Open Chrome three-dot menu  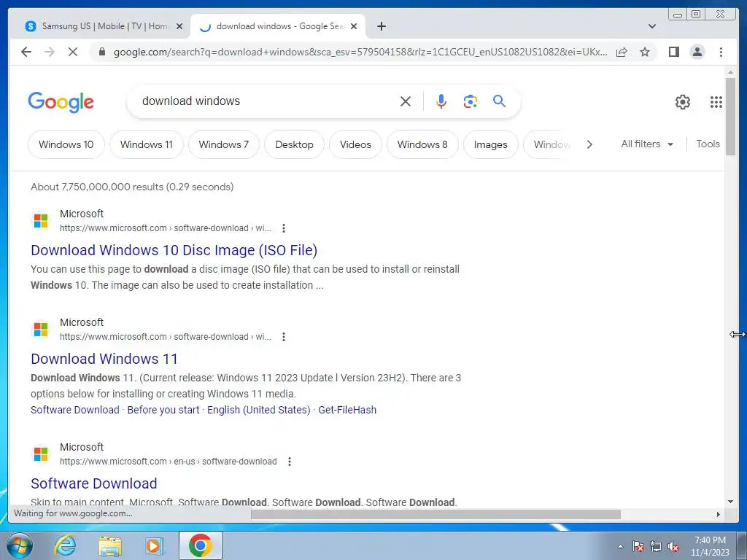[x=721, y=52]
